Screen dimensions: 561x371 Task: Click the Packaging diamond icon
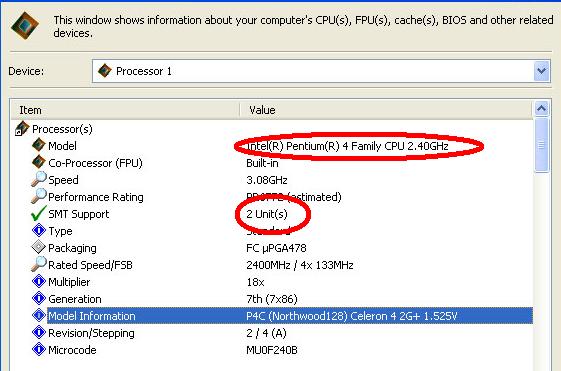39,247
